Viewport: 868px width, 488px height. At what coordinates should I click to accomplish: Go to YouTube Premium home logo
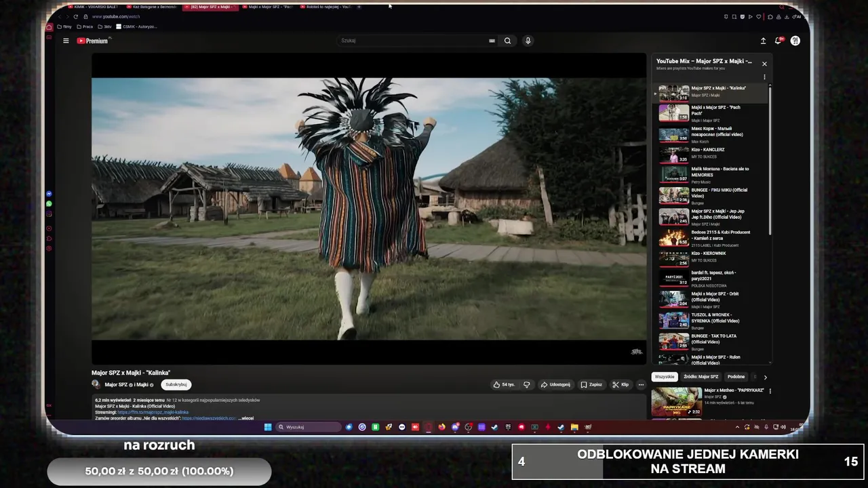point(93,41)
